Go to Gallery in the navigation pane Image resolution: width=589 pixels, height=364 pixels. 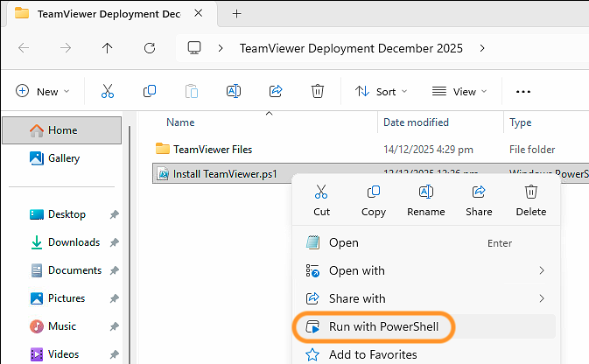point(64,158)
